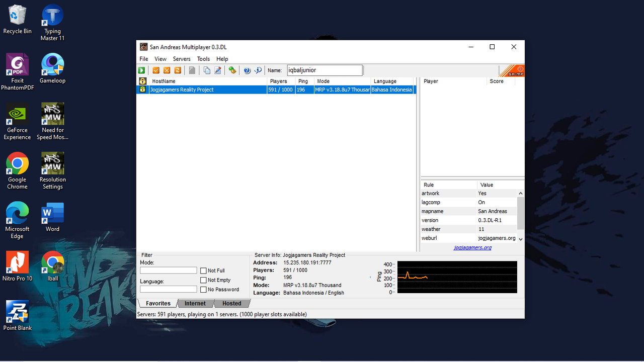Click the Rule column header
Viewport: 644px width, 362px height.
(x=449, y=185)
